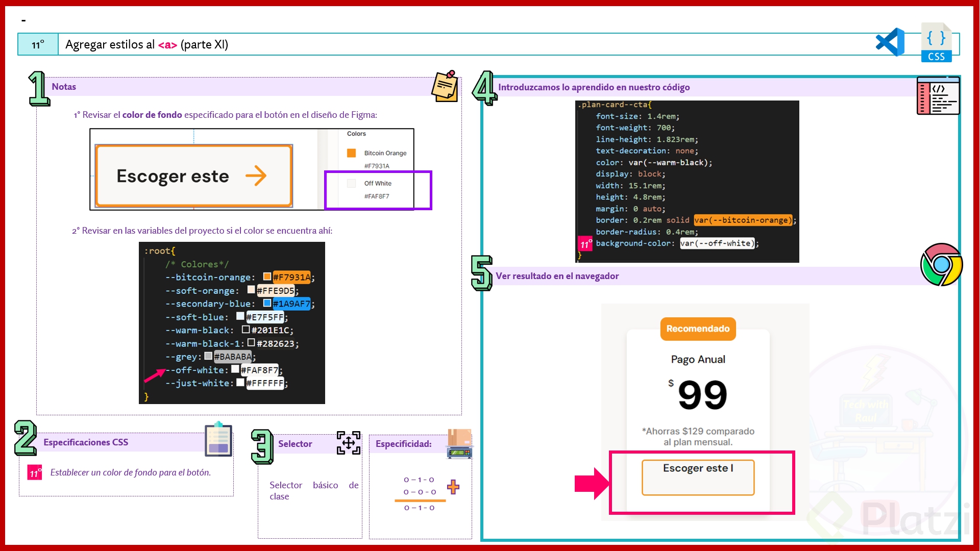This screenshot has width=980, height=551.
Task: Click the Off White swatch in Figma colors
Action: pyautogui.click(x=351, y=183)
